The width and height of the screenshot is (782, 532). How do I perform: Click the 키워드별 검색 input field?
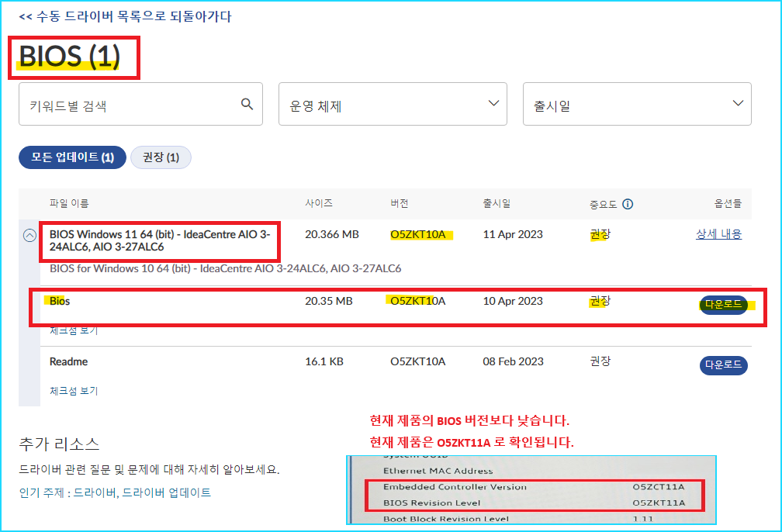[140, 104]
